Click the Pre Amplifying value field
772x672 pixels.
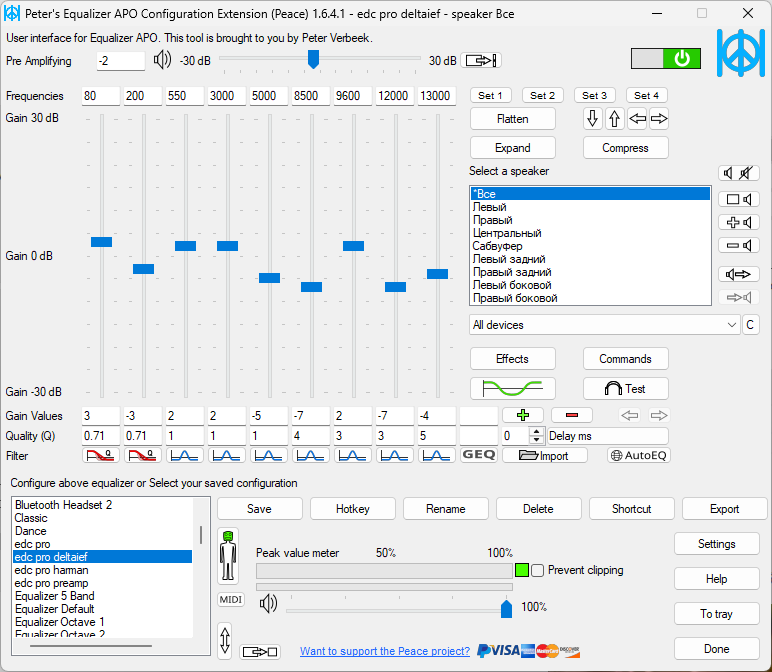pos(121,61)
